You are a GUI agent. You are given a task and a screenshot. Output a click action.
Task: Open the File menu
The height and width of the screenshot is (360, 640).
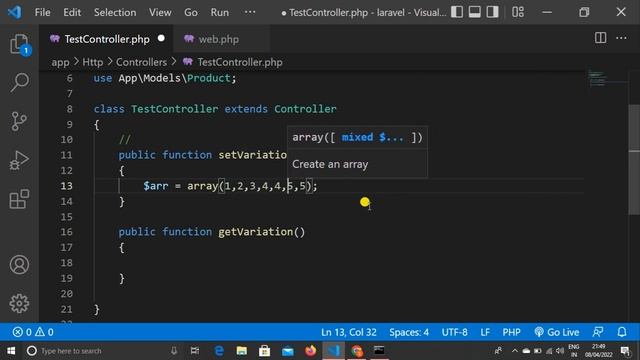pos(42,12)
